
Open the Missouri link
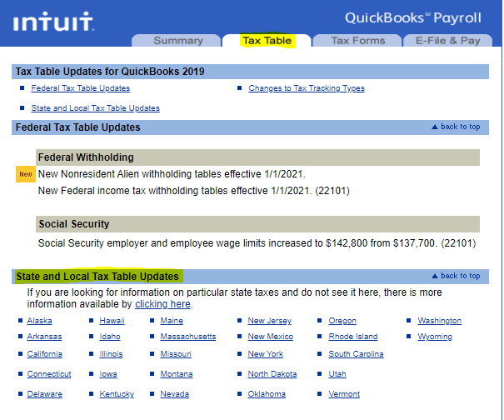pyautogui.click(x=176, y=354)
